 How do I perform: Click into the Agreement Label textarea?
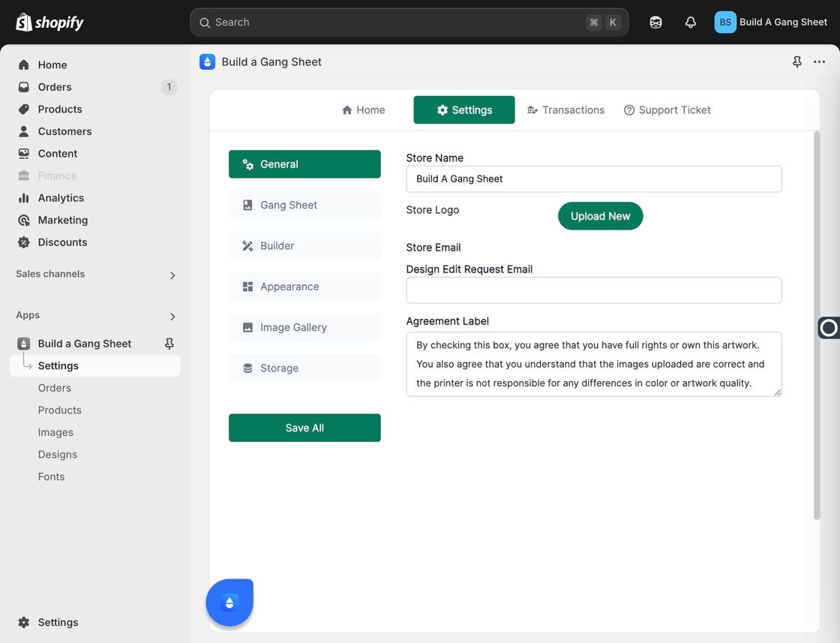[593, 365]
